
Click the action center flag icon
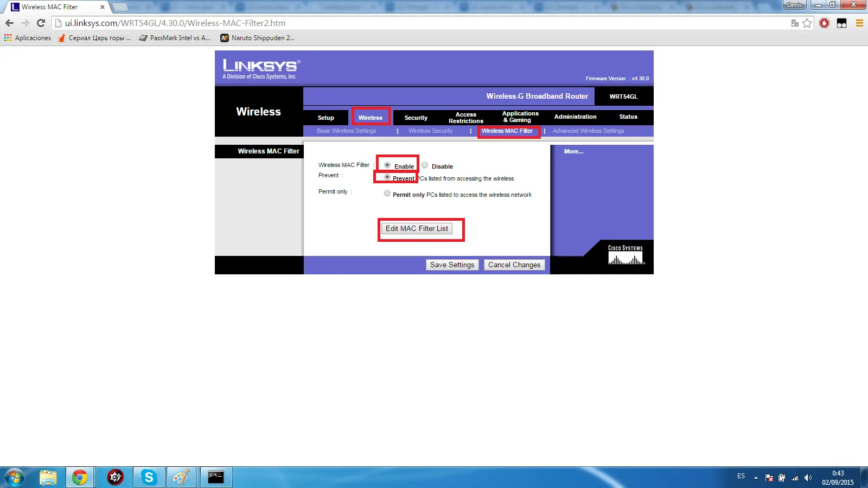(x=769, y=478)
